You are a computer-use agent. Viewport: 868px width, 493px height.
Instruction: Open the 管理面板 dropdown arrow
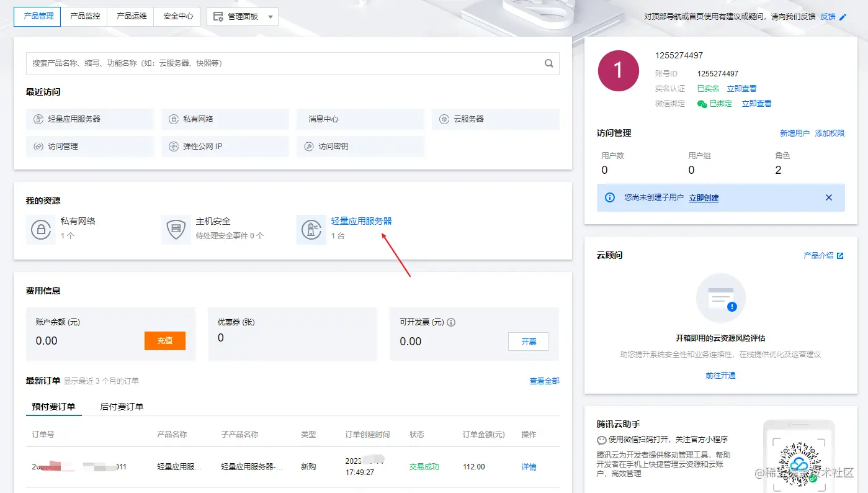pyautogui.click(x=270, y=17)
